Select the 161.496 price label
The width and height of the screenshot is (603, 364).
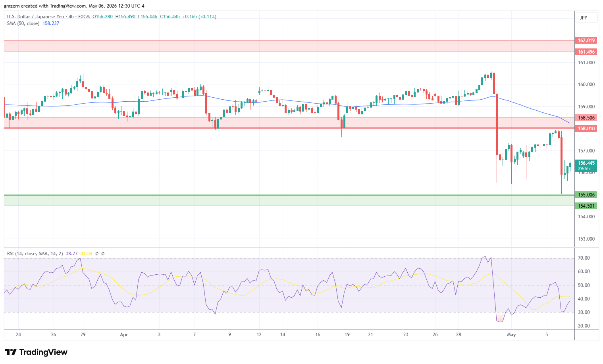pos(586,52)
